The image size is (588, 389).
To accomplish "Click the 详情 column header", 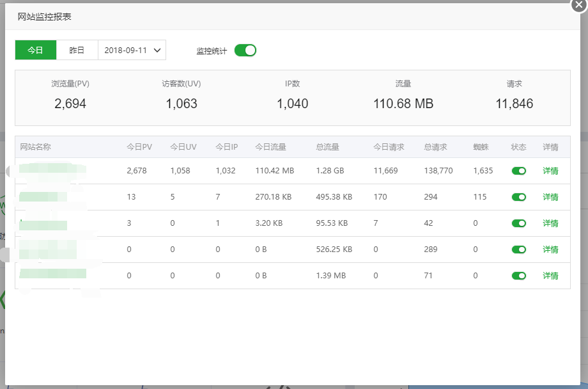I will point(550,147).
